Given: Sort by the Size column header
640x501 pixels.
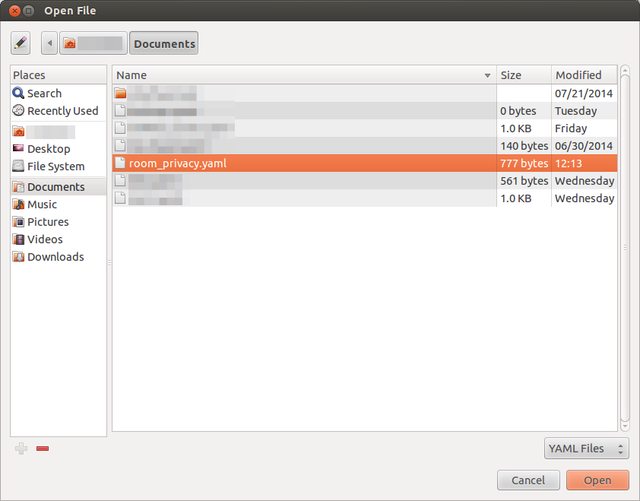Looking at the screenshot, I should [x=524, y=75].
